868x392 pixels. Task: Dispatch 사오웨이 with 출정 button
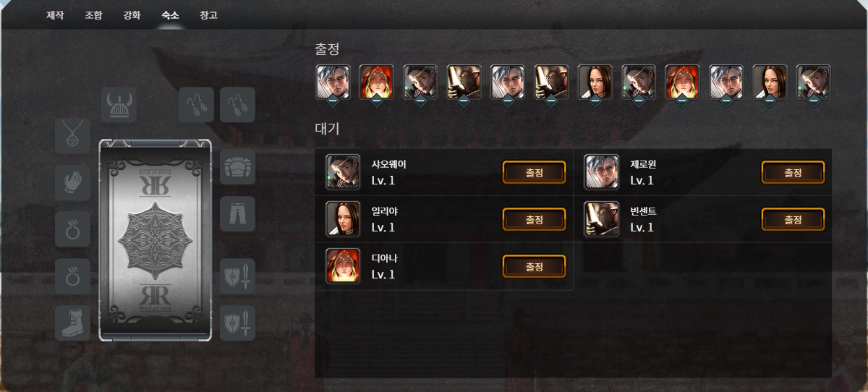[x=534, y=172]
